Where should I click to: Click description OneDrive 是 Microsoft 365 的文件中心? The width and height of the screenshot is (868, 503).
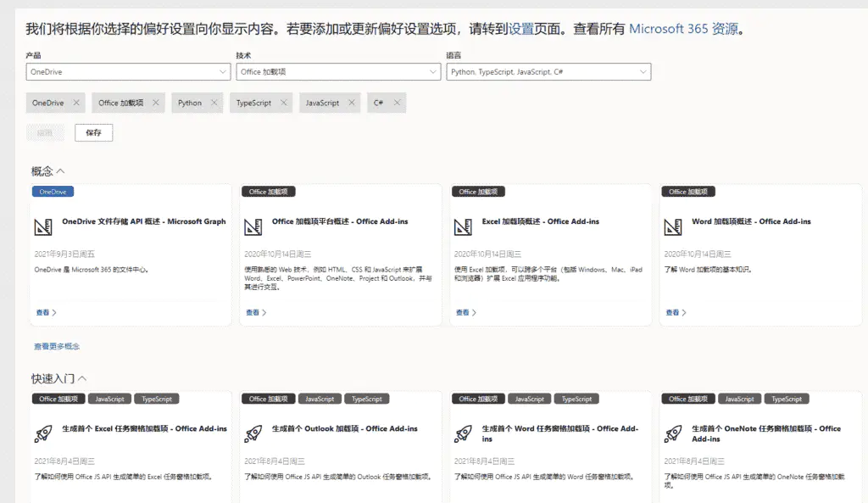[92, 270]
